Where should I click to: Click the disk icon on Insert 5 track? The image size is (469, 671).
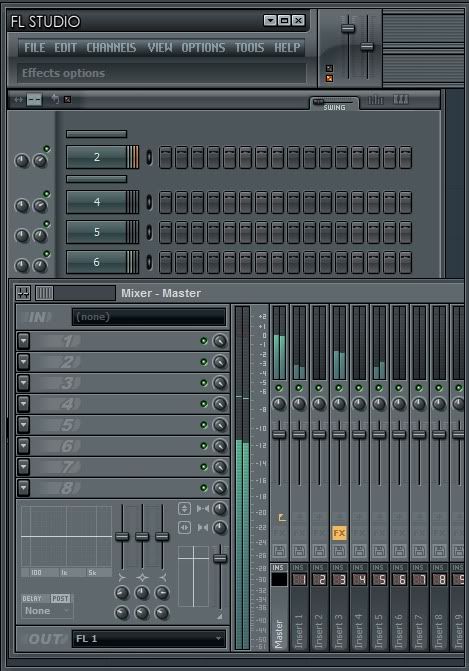(379, 551)
